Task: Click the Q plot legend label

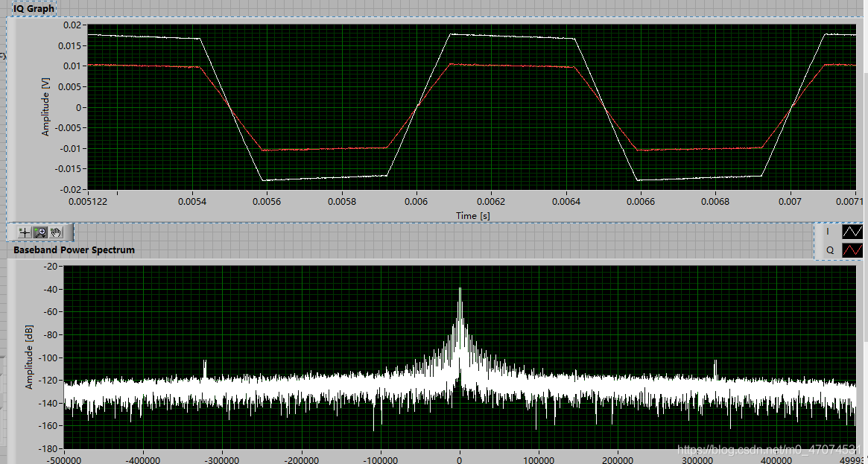Action: tap(830, 250)
